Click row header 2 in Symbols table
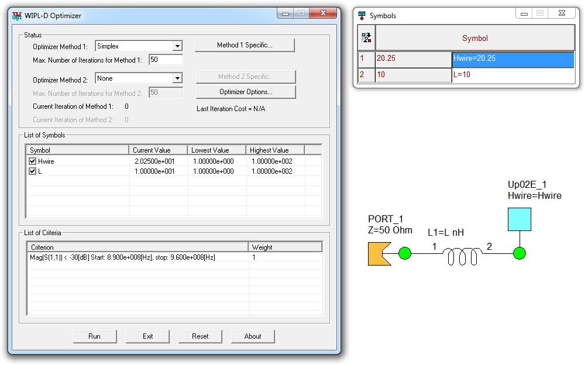The height and width of the screenshot is (365, 588). (366, 74)
